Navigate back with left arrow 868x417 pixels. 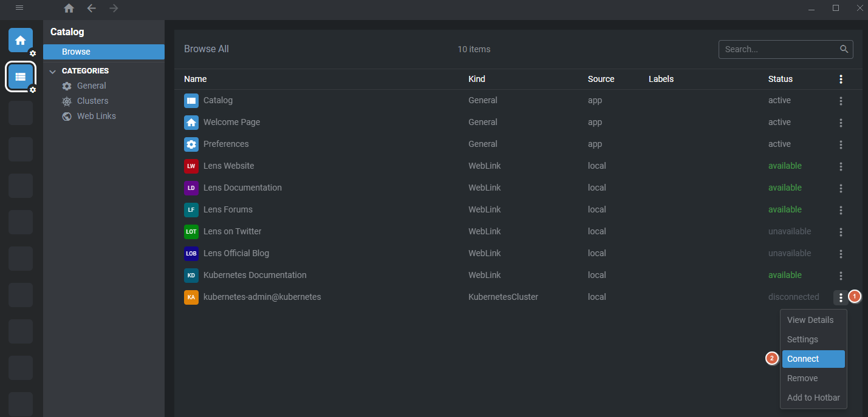pos(91,8)
